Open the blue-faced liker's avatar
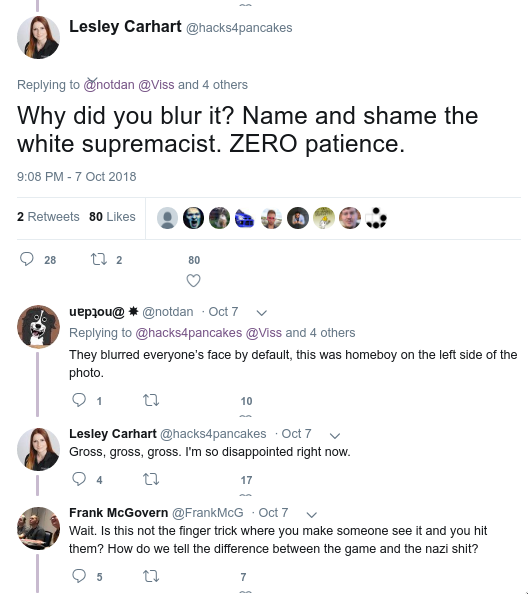 click(x=193, y=218)
